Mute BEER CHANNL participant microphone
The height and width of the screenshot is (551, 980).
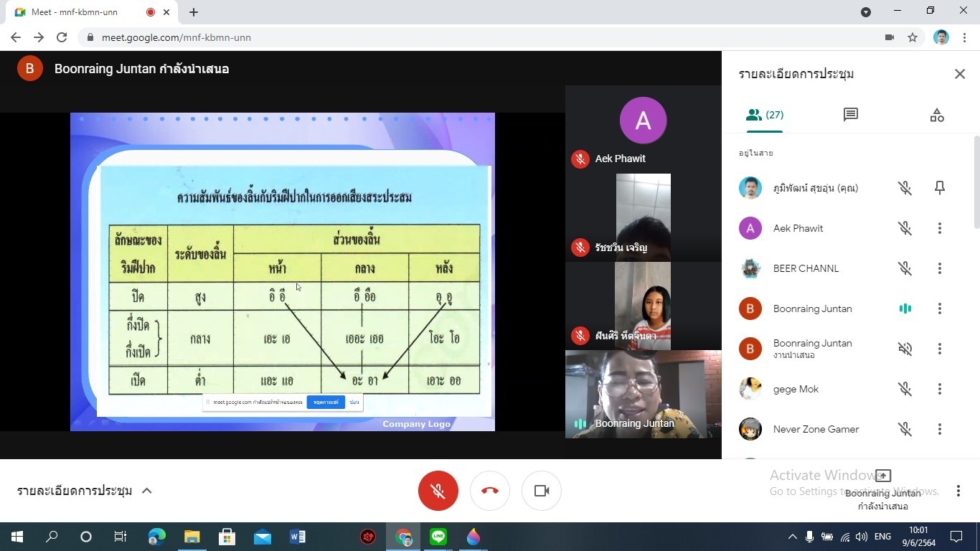click(905, 268)
